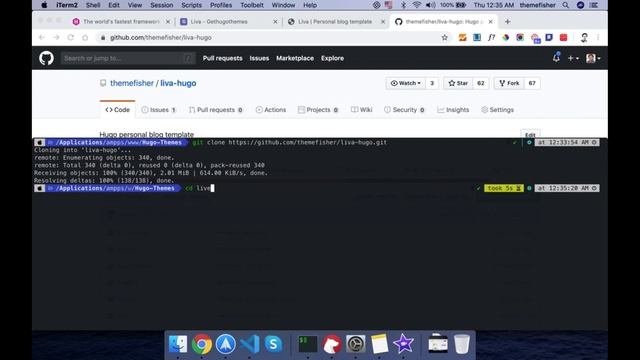Open Explore in GitHub header
This screenshot has width=640, height=360.
pos(332,58)
